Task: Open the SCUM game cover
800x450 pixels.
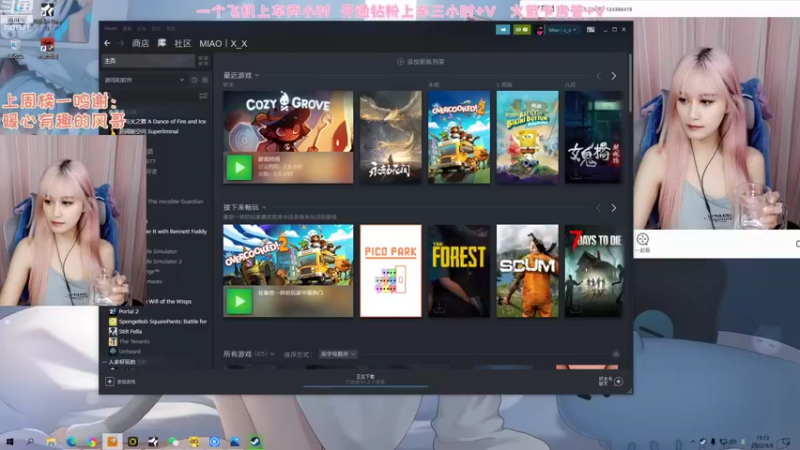Action: (x=527, y=271)
